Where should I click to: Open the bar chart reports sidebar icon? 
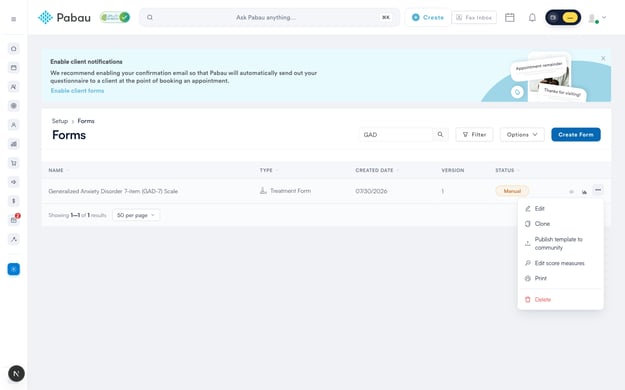(14, 144)
